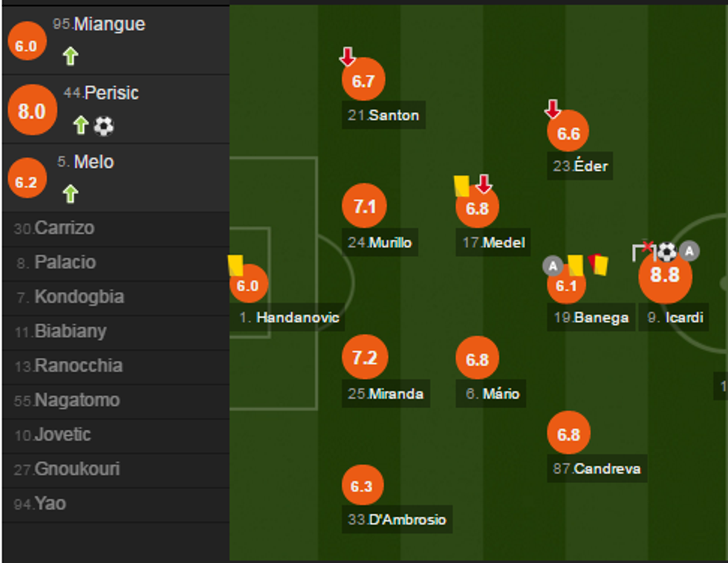Select Icardi's 8.8 rating circle
This screenshot has height=563, width=728.
point(665,276)
